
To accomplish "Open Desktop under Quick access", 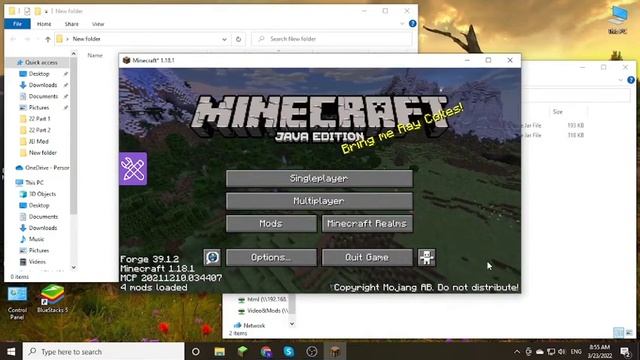I will coord(39,74).
